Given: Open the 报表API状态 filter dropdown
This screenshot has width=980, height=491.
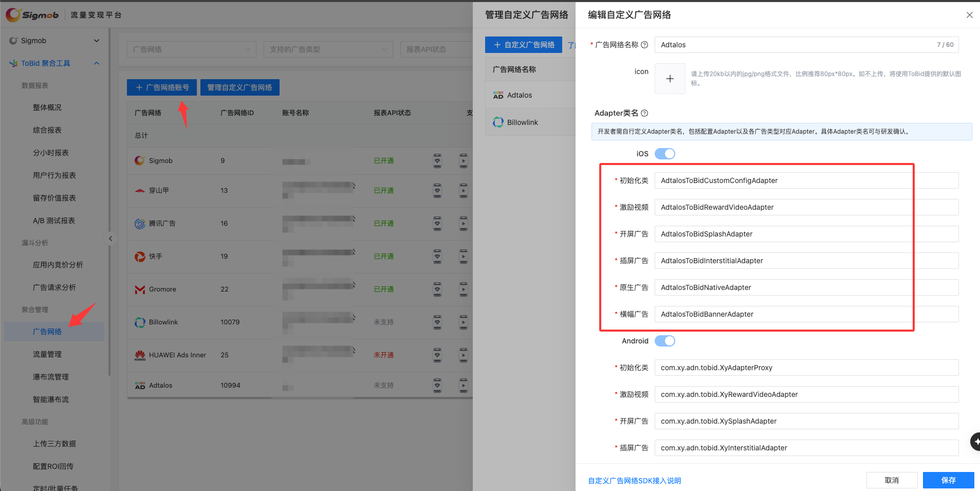Looking at the screenshot, I should (x=437, y=49).
